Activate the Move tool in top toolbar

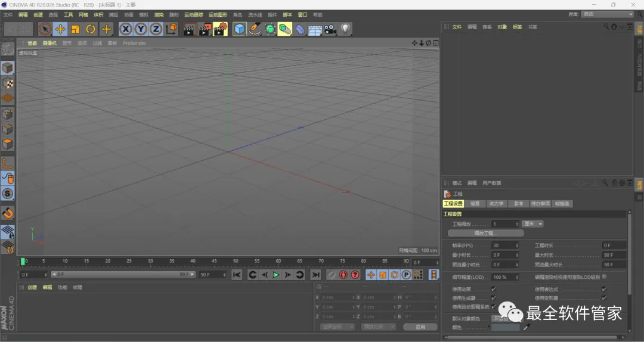[x=60, y=29]
